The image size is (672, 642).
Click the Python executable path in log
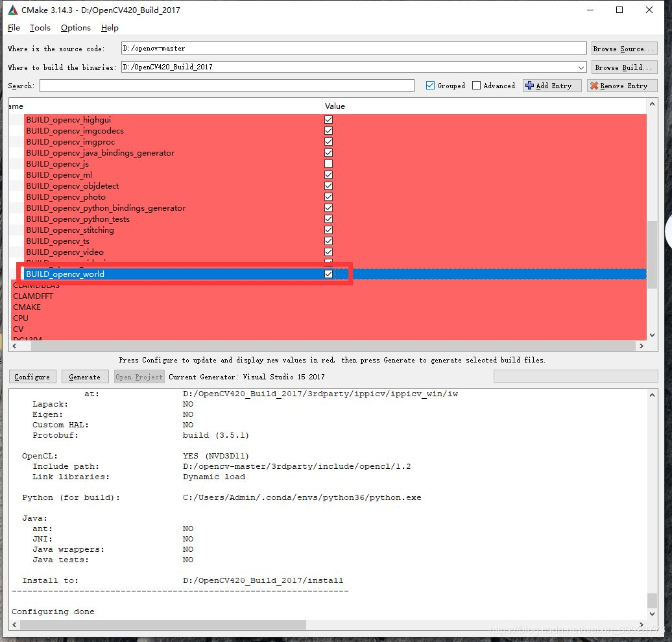pyautogui.click(x=302, y=497)
